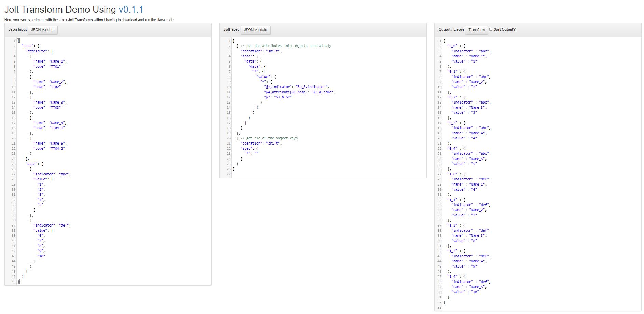The height and width of the screenshot is (314, 644).
Task: Click JSON Validate button beside Jolt Spec
Action: point(256,30)
